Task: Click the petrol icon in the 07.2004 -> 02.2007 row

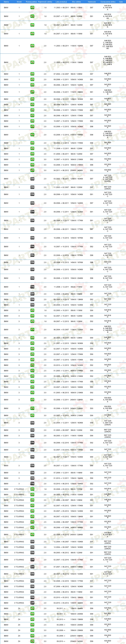Action: tap(32, 74)
